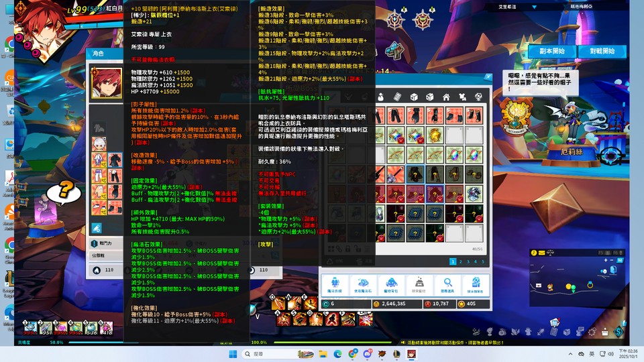Viewport: 644px width, 362px height.
Task: Click the Accessory shop emblem
Action: 517,117
